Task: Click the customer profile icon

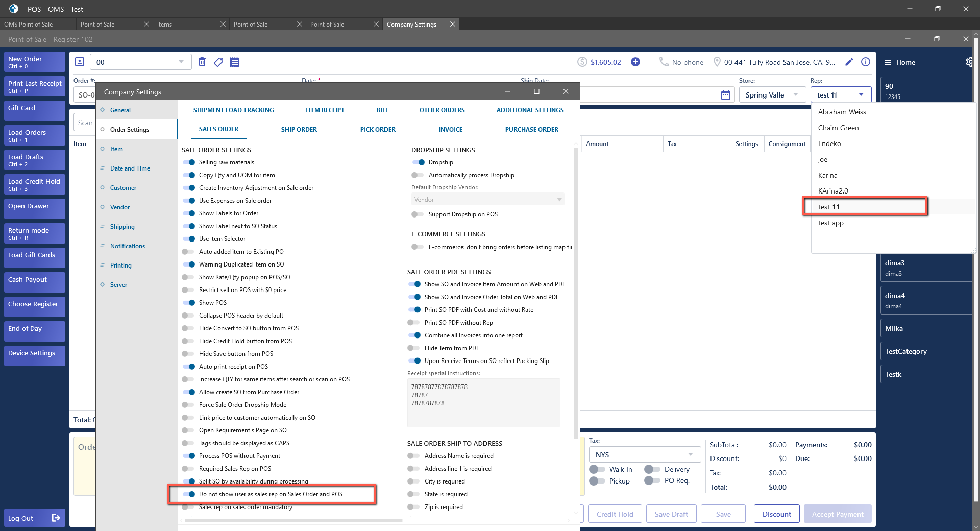Action: pos(80,62)
